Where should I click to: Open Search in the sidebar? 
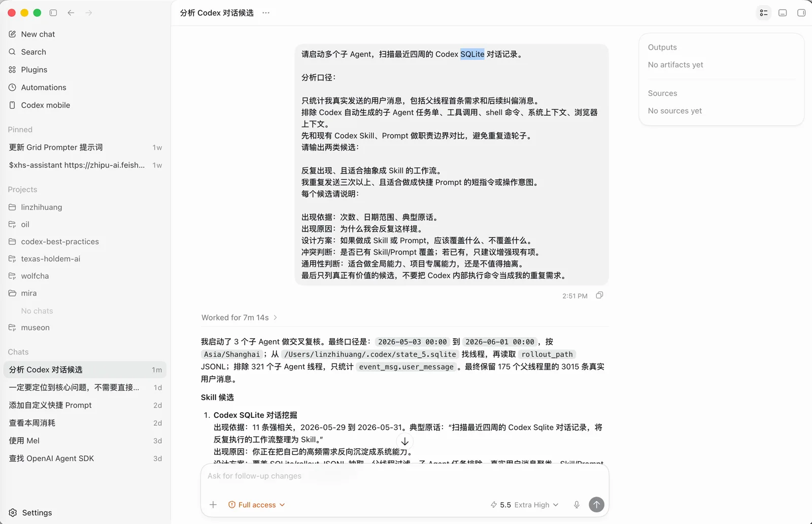[85, 52]
